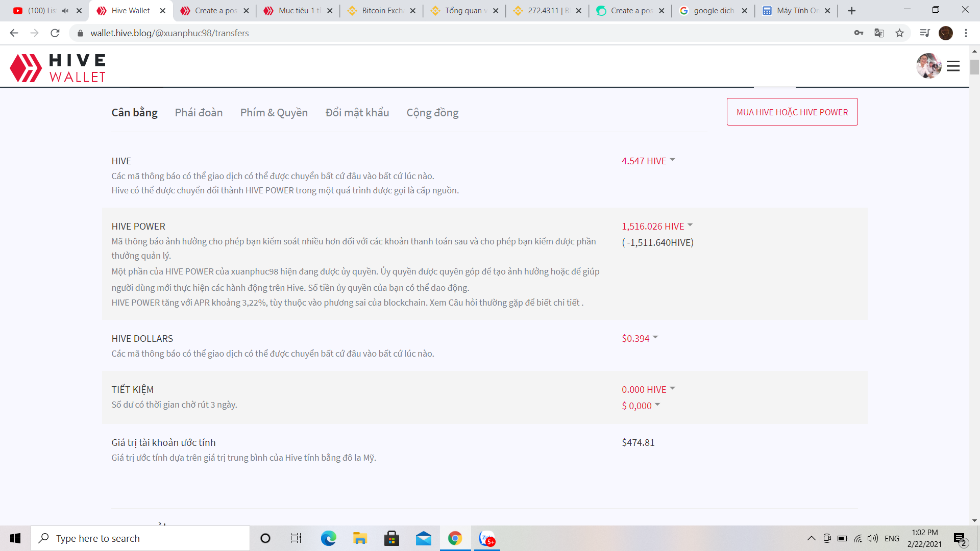Click the $474.81 estimated account value
The height and width of the screenshot is (551, 980).
click(x=638, y=442)
